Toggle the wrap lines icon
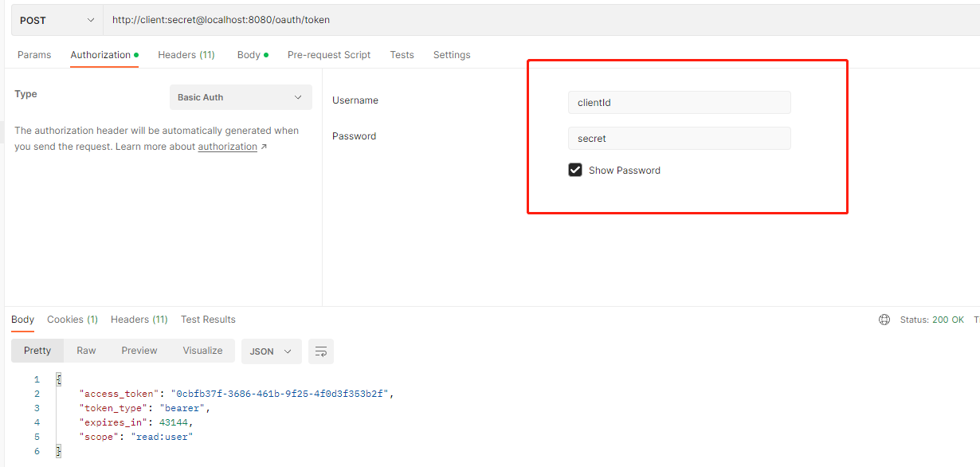This screenshot has width=980, height=467. 321,351
